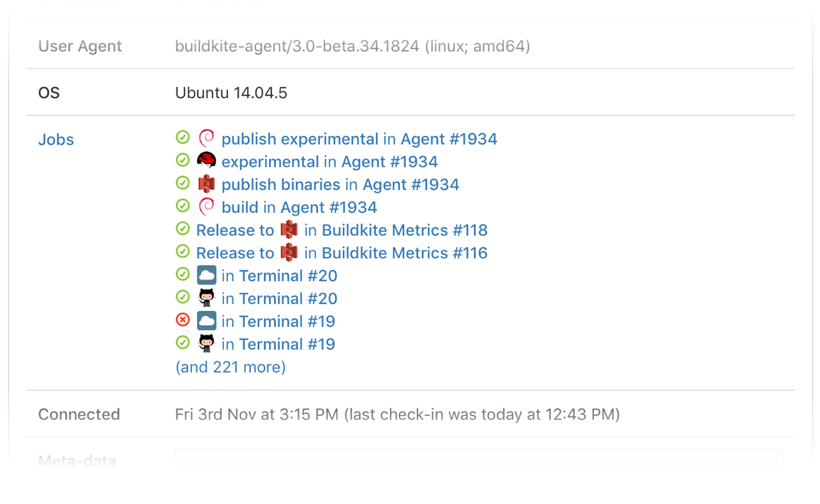The image size is (820, 504).
Task: Open the build job link
Action: click(240, 207)
